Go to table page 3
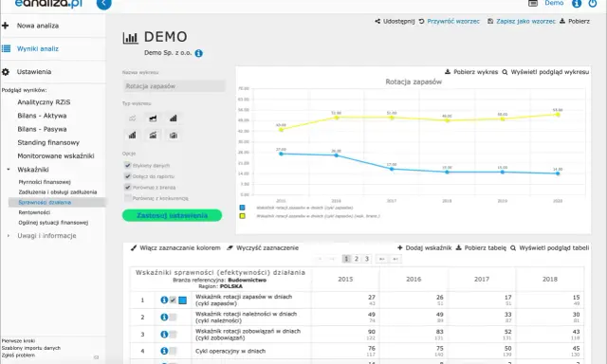This screenshot has width=607, height=364. click(x=367, y=259)
